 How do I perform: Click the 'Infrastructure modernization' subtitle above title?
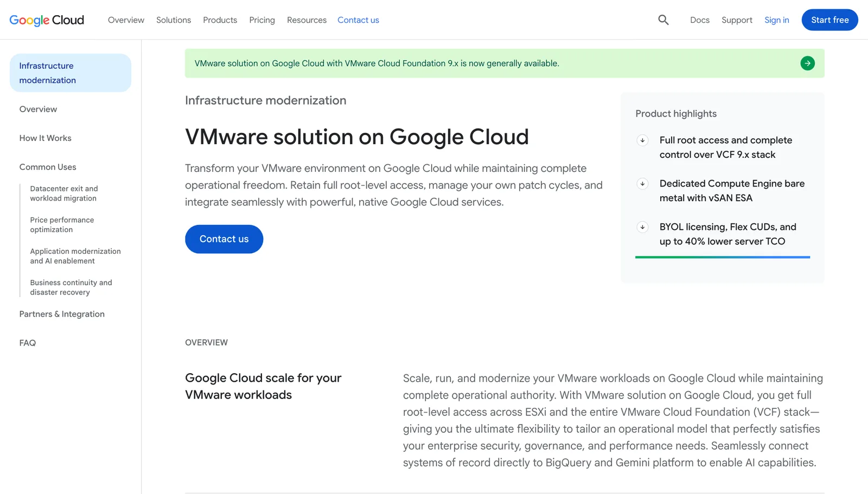coord(265,100)
